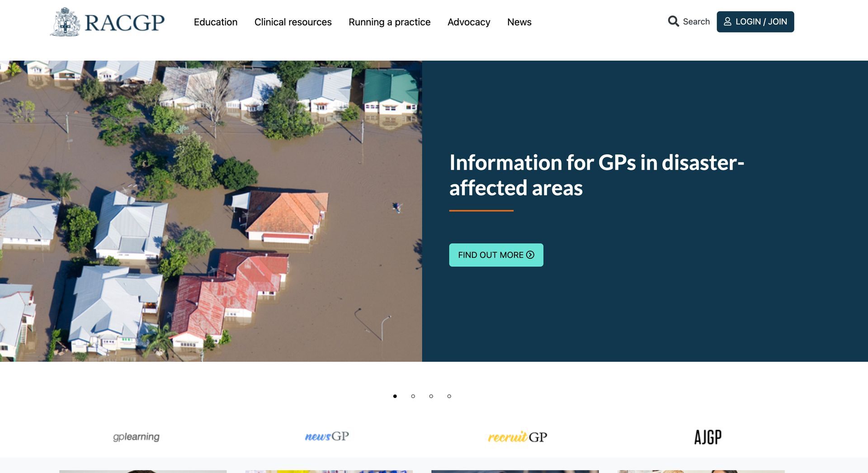Open the Clinical resources menu

click(x=293, y=22)
